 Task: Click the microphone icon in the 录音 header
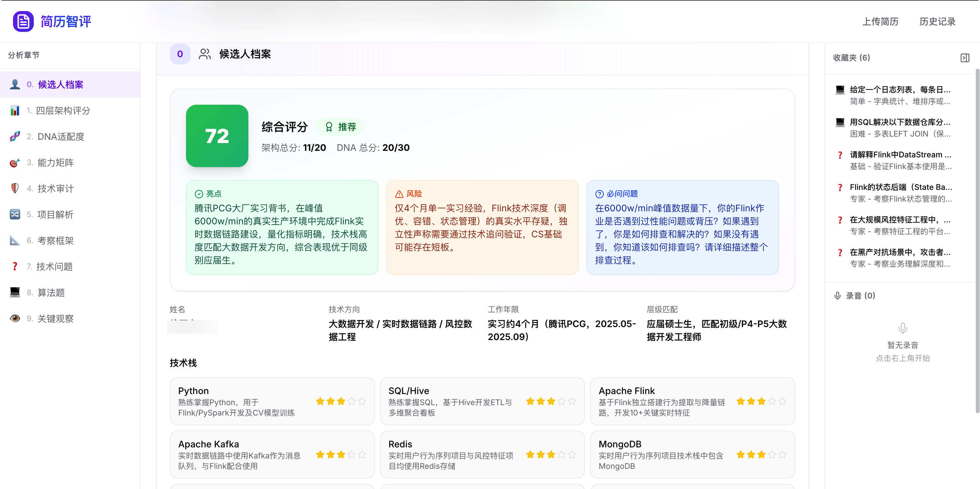[837, 296]
